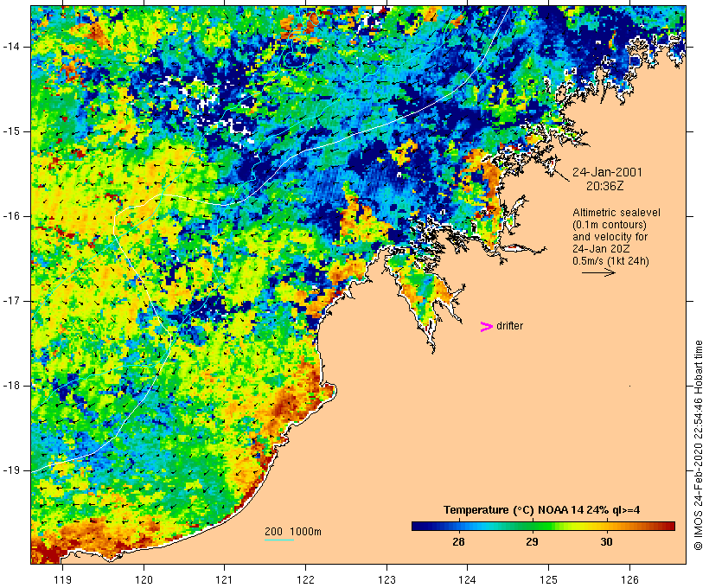Click the time label 20:36Z
The height and width of the screenshot is (588, 709).
click(605, 186)
